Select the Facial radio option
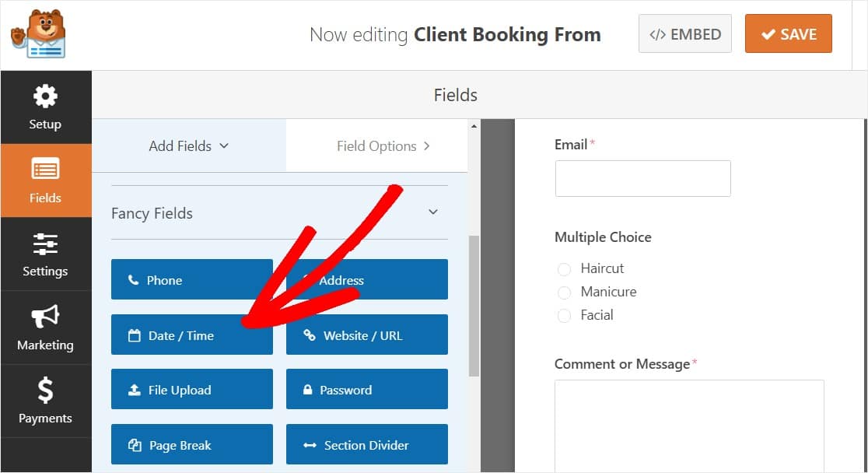The image size is (868, 473). [564, 316]
